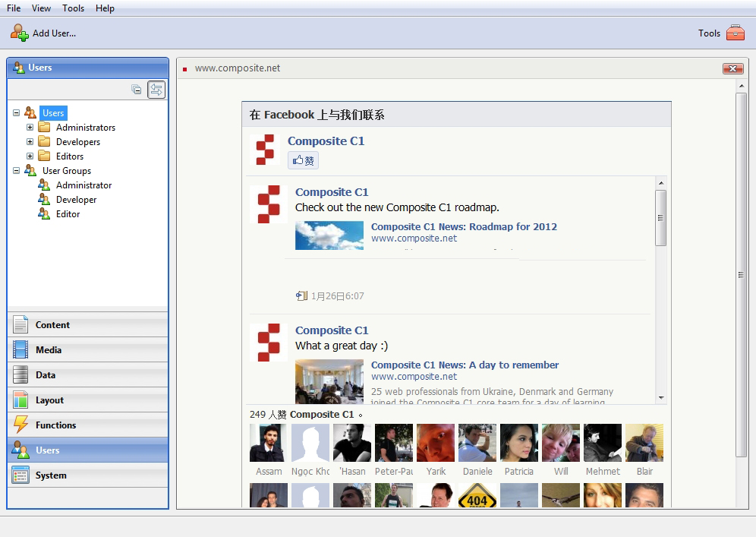Click the feed scrollbar up arrow
Viewport: 756px width, 537px height.
(x=661, y=183)
